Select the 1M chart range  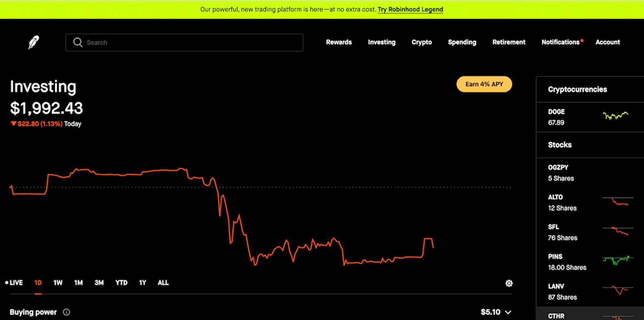tap(78, 283)
